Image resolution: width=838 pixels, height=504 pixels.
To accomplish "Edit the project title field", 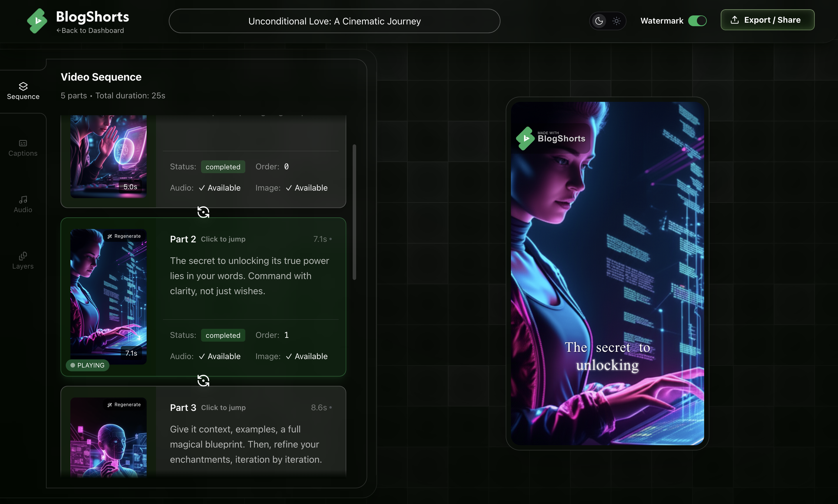I will [x=334, y=21].
